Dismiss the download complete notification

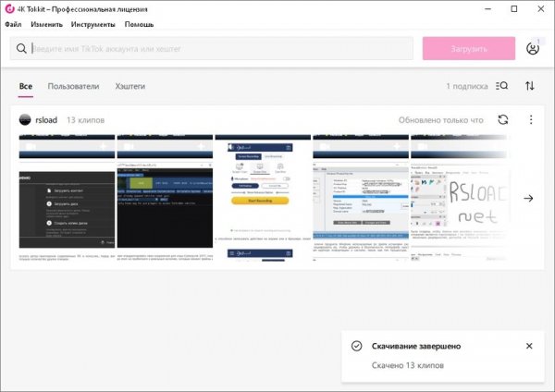click(529, 346)
